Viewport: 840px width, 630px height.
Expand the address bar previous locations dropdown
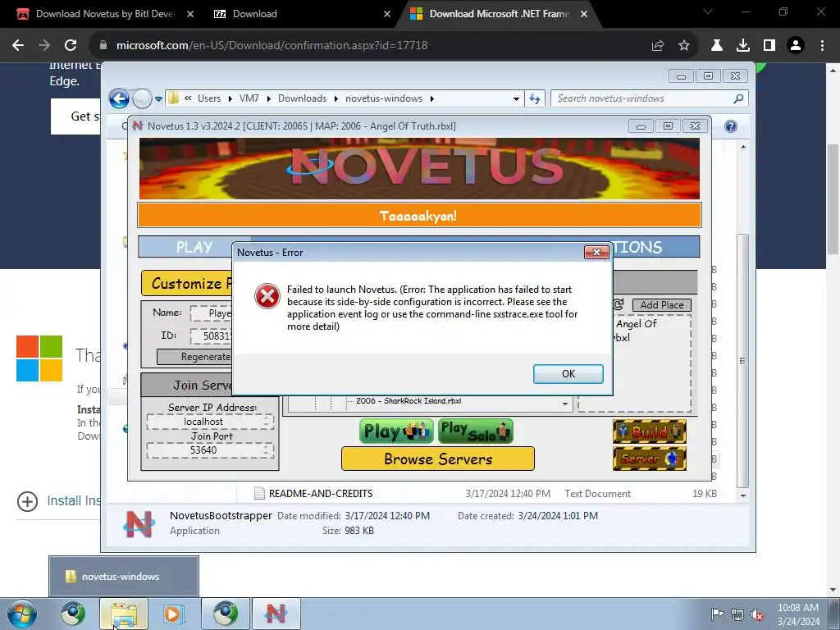tap(516, 98)
